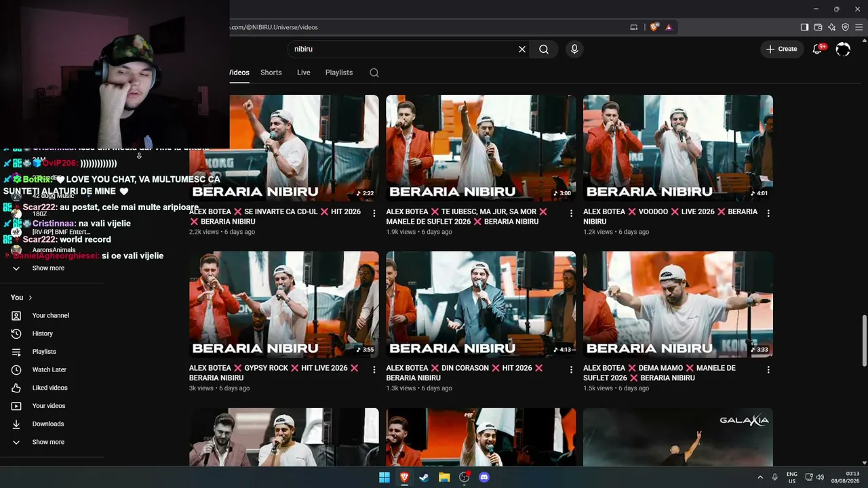Viewport: 868px width, 488px height.
Task: Play the GALAXIA video thumbnail
Action: [x=678, y=437]
